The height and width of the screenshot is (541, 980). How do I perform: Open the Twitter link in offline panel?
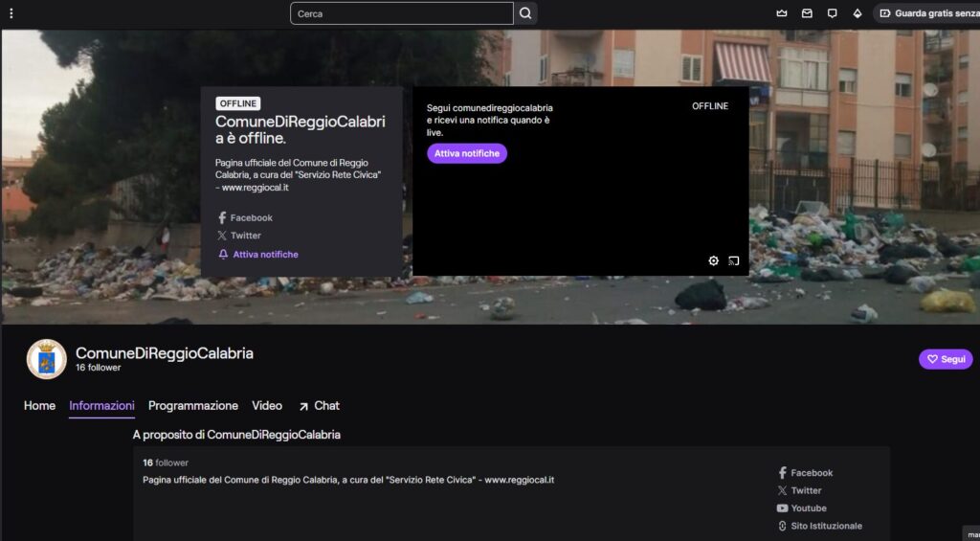239,236
